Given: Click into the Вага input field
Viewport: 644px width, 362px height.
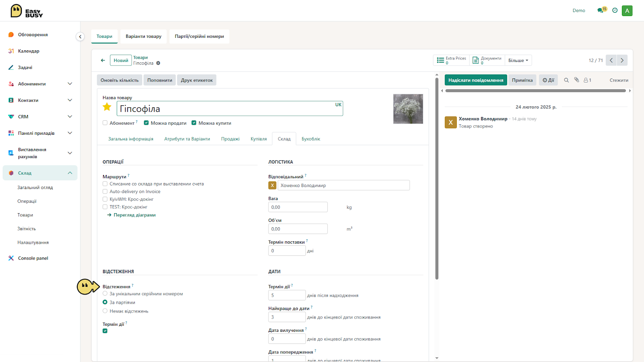Looking at the screenshot, I should pyautogui.click(x=298, y=207).
